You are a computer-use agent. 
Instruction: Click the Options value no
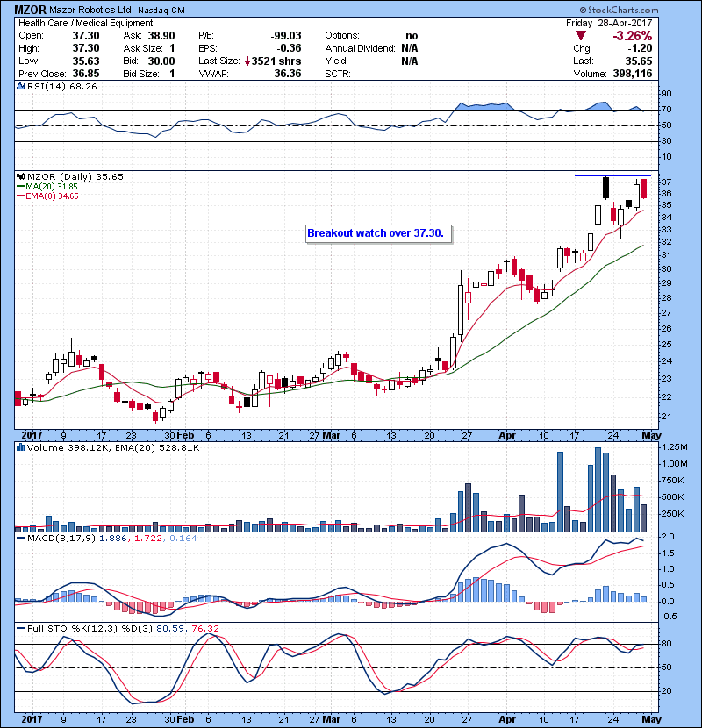[412, 36]
